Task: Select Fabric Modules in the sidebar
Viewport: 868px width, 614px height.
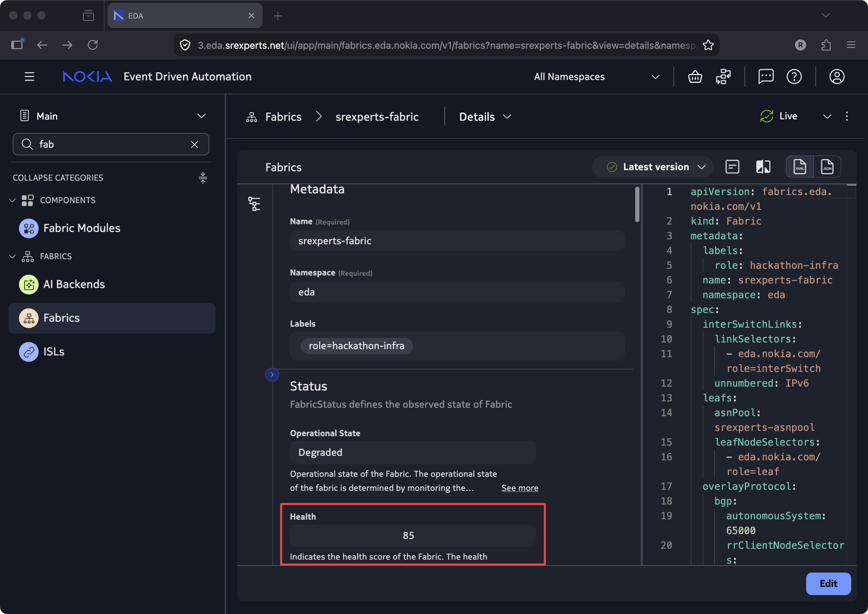Action: [x=112, y=228]
